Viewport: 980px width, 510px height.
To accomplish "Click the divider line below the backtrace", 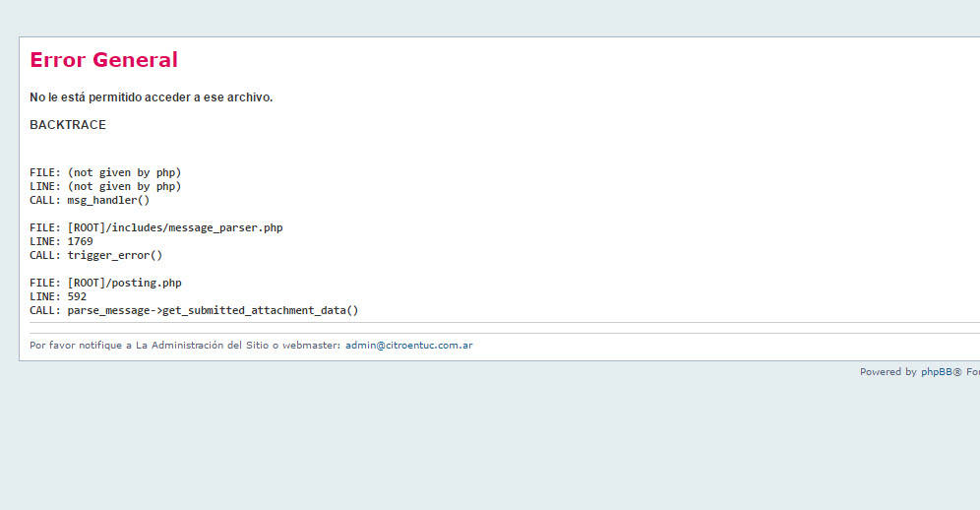I will pos(492,322).
